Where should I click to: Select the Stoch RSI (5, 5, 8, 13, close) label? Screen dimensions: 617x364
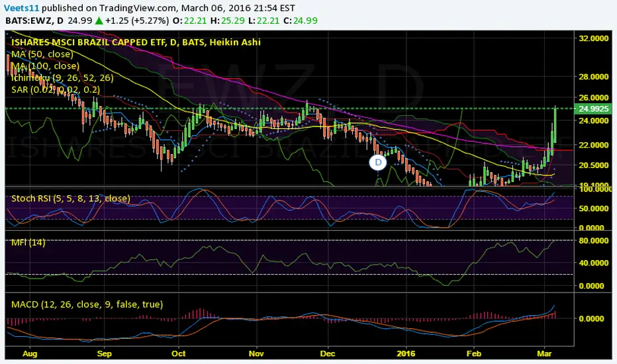[70, 198]
